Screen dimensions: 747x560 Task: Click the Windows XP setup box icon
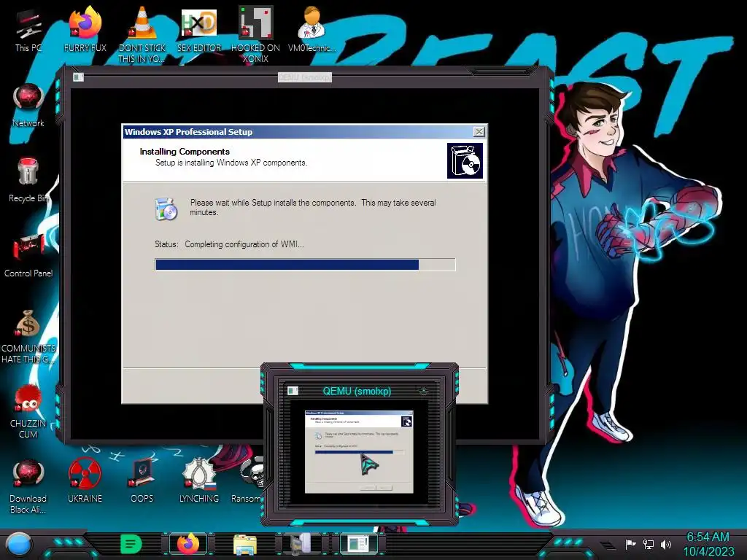465,161
